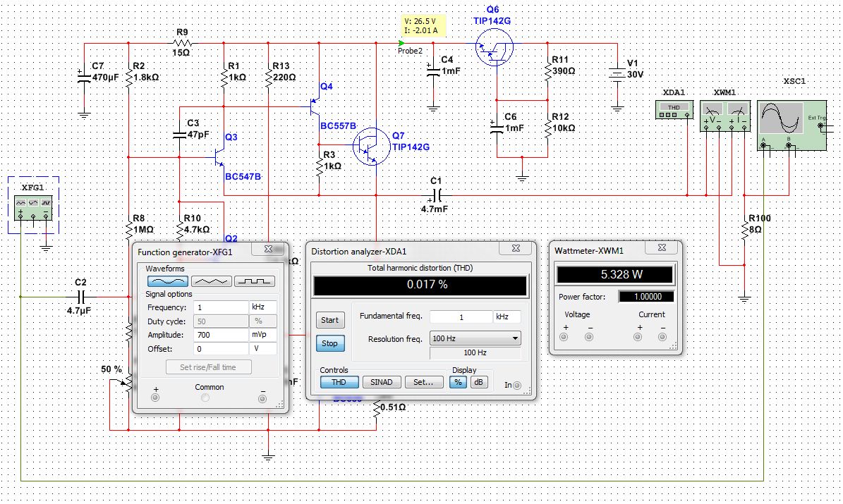843x504 pixels.
Task: Select the Q6 TIP142G transistor symbol
Action: pos(495,47)
